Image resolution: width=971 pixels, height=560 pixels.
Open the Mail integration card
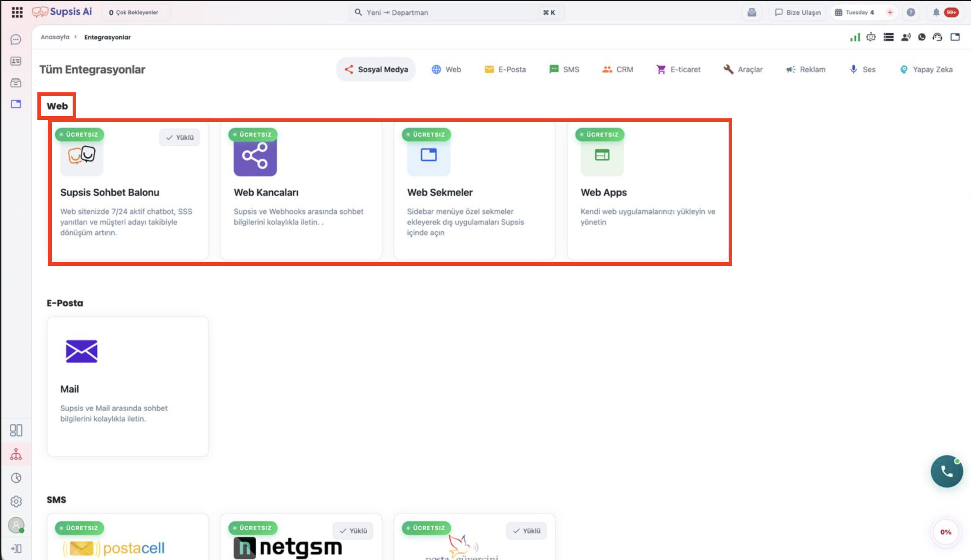[x=128, y=387]
